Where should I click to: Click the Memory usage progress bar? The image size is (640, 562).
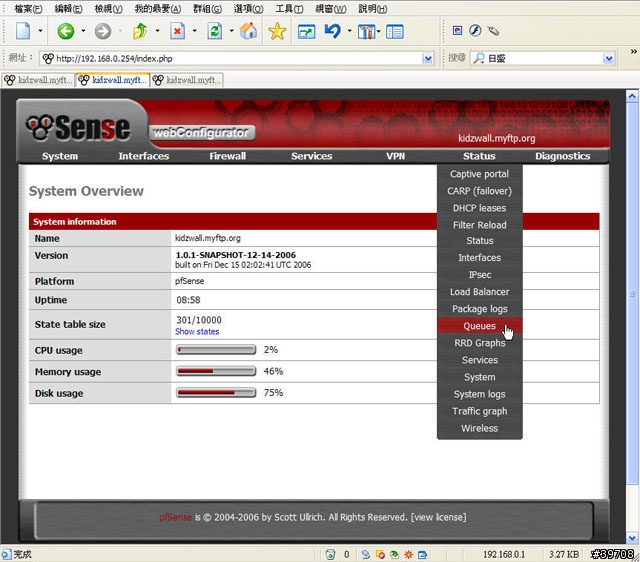(x=216, y=371)
